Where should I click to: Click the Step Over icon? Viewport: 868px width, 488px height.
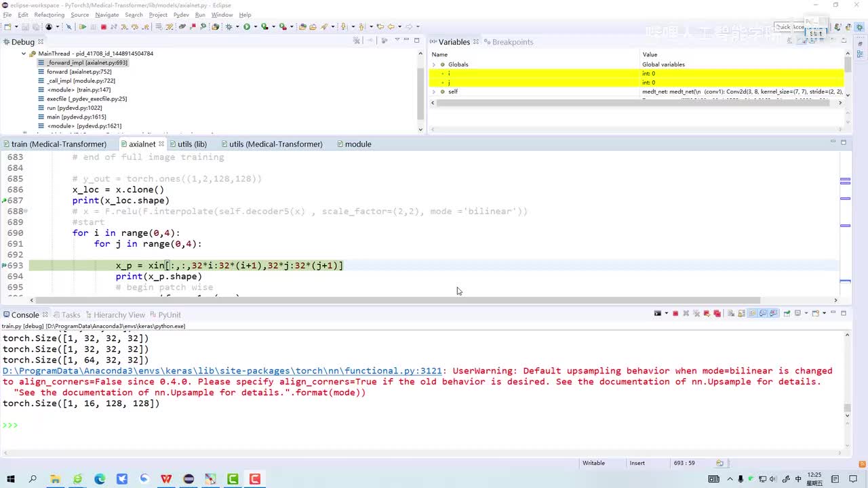(x=135, y=27)
